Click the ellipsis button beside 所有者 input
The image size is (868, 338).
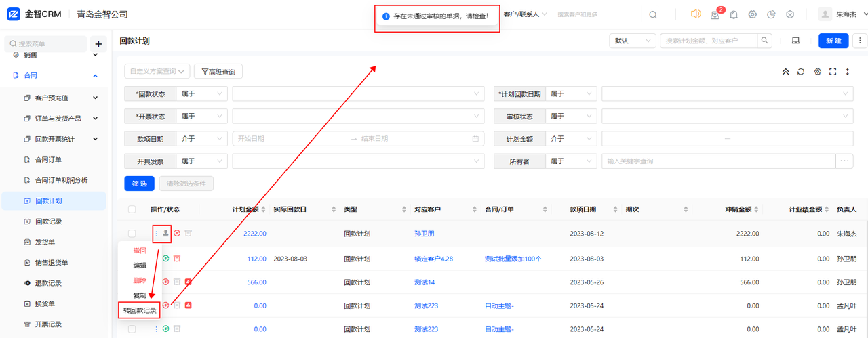[x=845, y=161]
